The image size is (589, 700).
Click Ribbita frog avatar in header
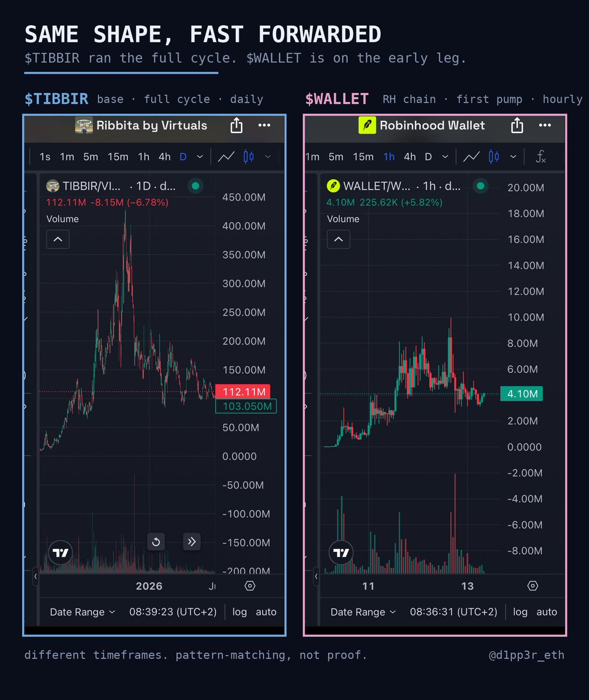pos(84,125)
